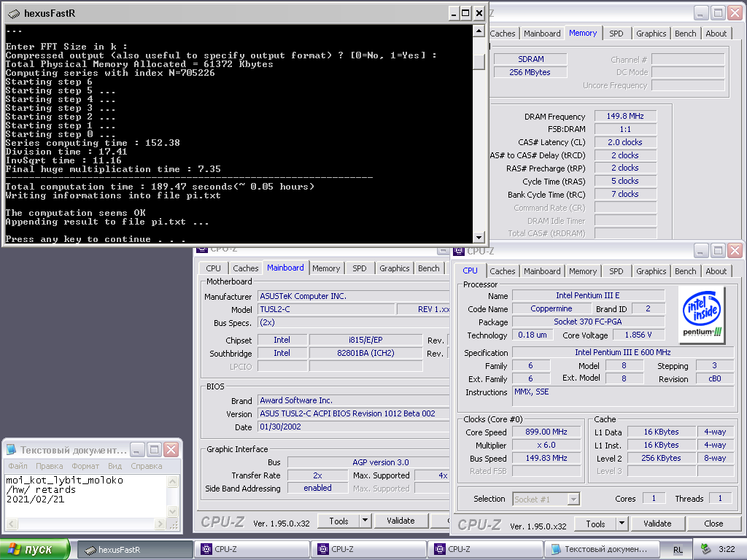The height and width of the screenshot is (560, 747).
Task: Click the hexusFastR console scrollbar thumb
Action: (479, 61)
